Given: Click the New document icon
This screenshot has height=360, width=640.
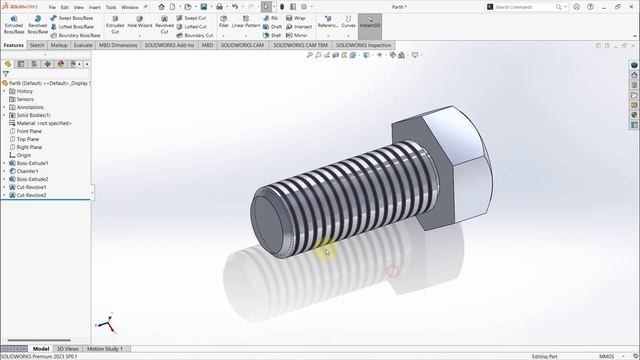Looking at the screenshot, I should pos(173,7).
